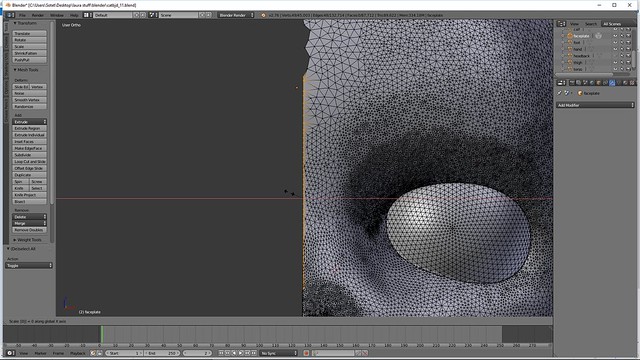Click the scene browse icon beside Scene field
This screenshot has width=640, height=360.
coord(153,15)
